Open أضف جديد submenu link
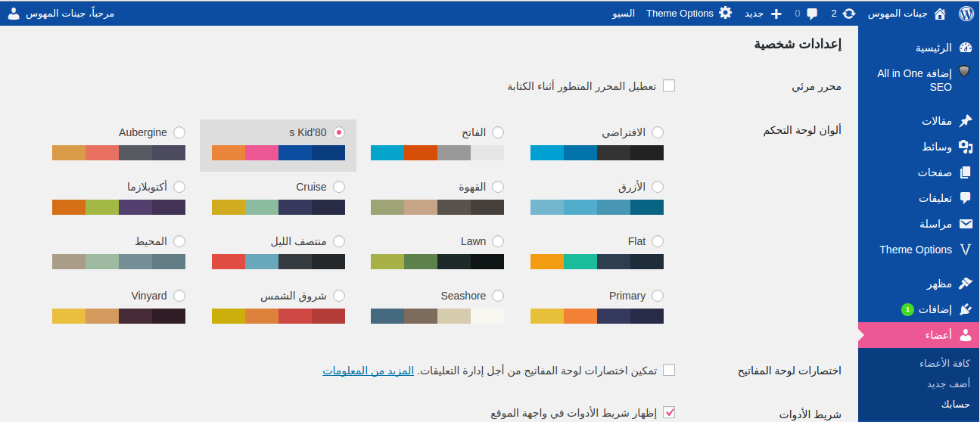 click(x=949, y=383)
